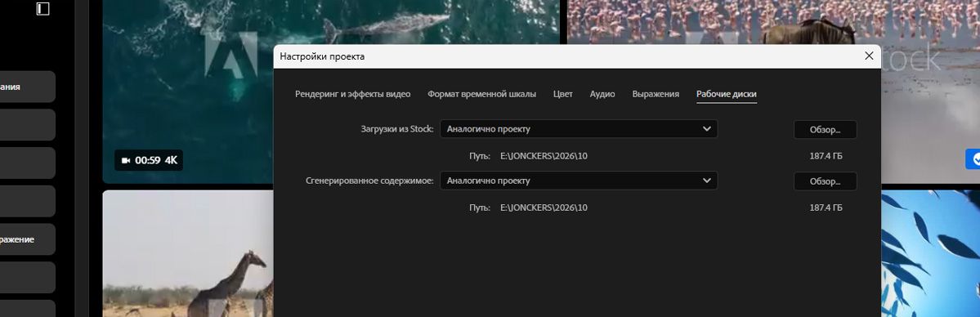
Task: Open the blue fish school thumbnail
Action: click(931, 253)
